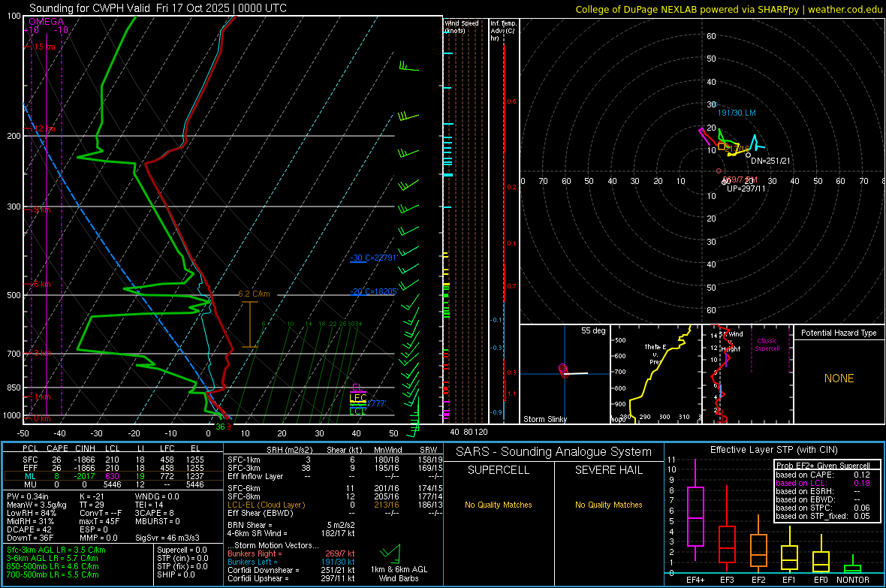Image resolution: width=886 pixels, height=588 pixels.
Task: Click the '-30 C=22791'' level label
Action: pyautogui.click(x=373, y=258)
